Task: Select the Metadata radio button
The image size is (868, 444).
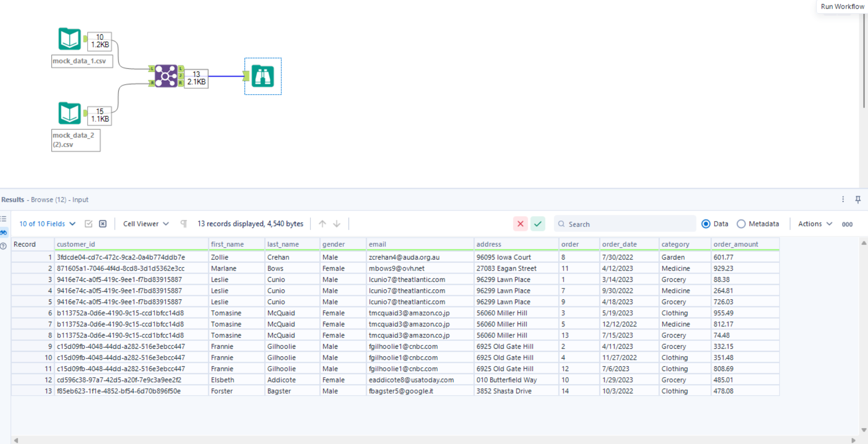Action: coord(741,224)
